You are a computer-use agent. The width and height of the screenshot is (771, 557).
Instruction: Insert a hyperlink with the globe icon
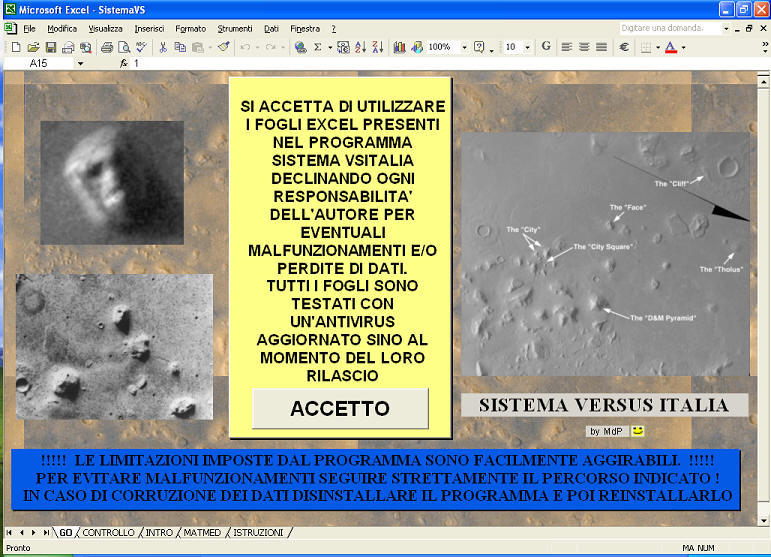coord(300,47)
